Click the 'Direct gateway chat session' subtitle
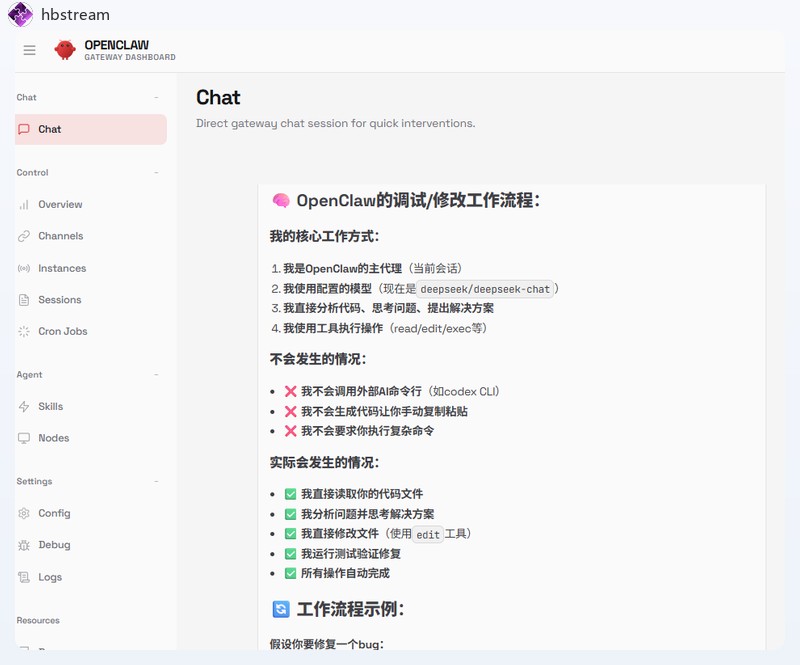The height and width of the screenshot is (665, 800). point(336,124)
